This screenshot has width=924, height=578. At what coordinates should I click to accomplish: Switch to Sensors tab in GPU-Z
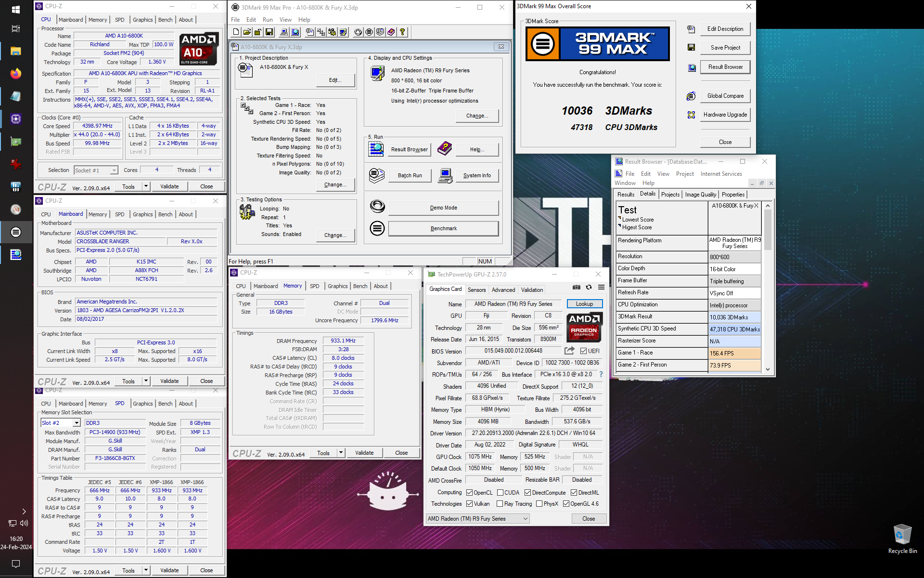coord(476,290)
